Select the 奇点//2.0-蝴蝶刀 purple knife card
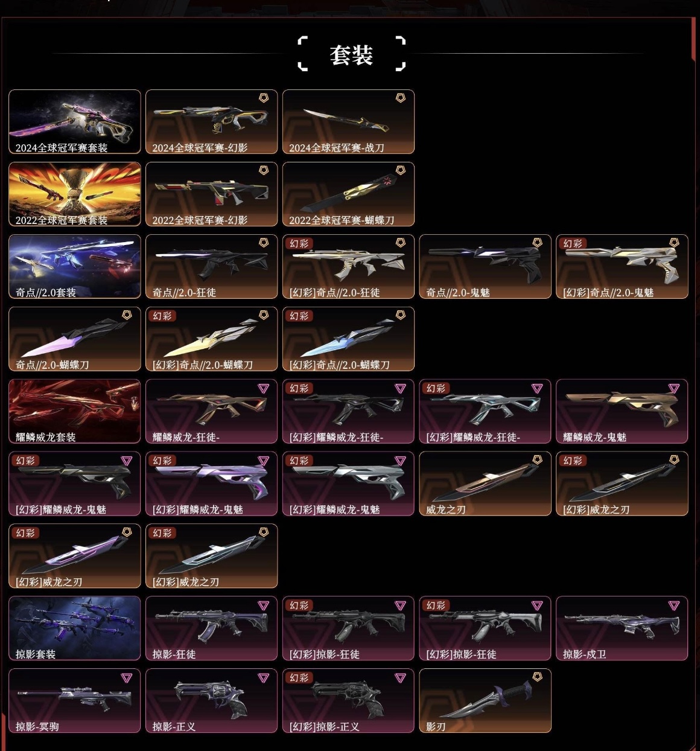Viewport: 700px width, 751px height. pos(75,339)
